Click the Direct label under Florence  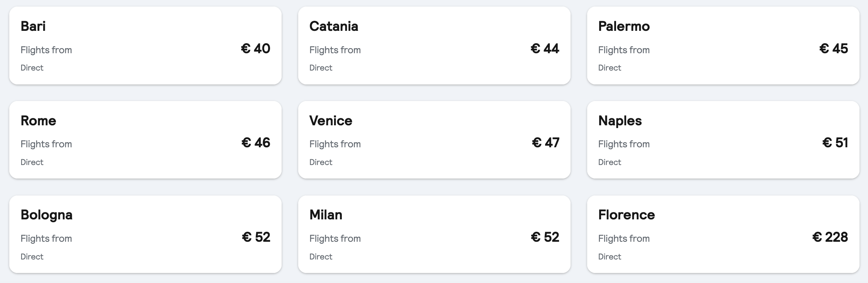[x=610, y=256]
